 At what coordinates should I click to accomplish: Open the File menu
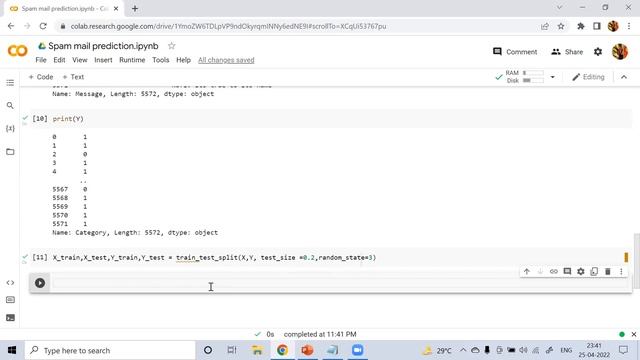[41, 60]
